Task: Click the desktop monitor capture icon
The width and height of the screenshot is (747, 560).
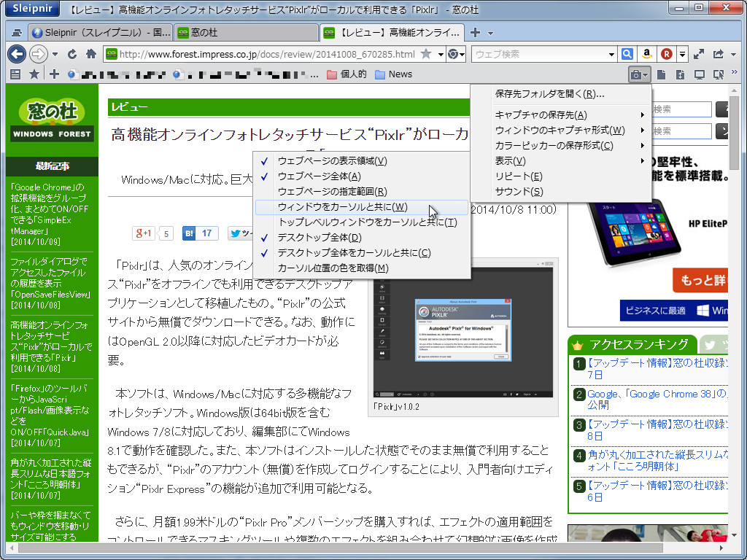Action: tap(699, 74)
